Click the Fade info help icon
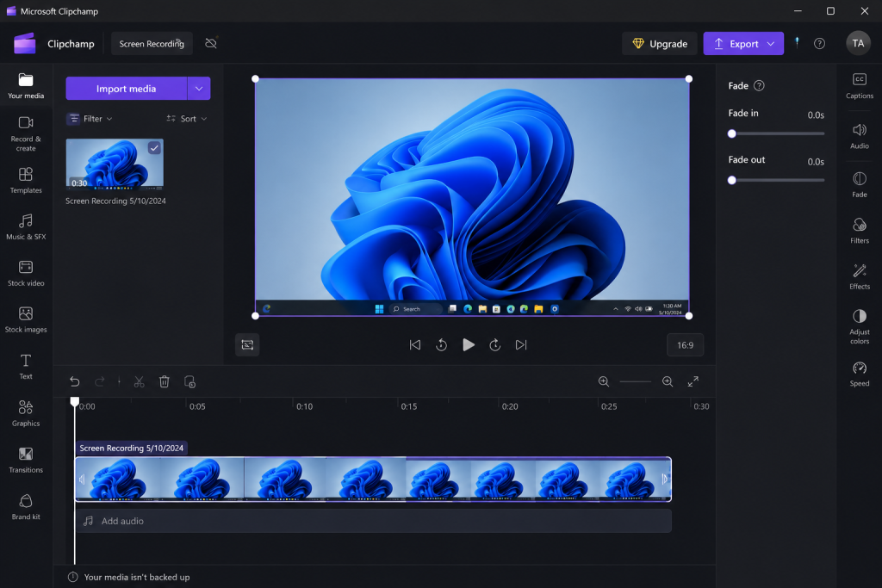This screenshot has width=882, height=588. 759,85
